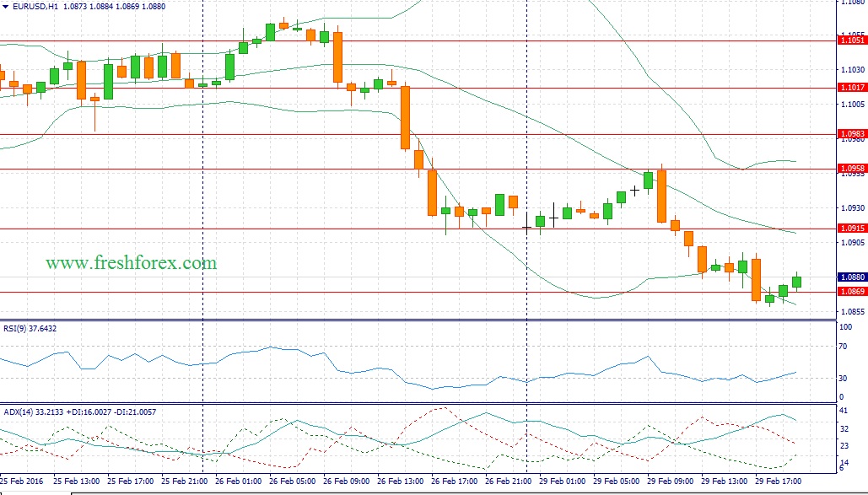The height and width of the screenshot is (495, 868).
Task: Select the 1.1017 red price level tag
Action: (851, 88)
